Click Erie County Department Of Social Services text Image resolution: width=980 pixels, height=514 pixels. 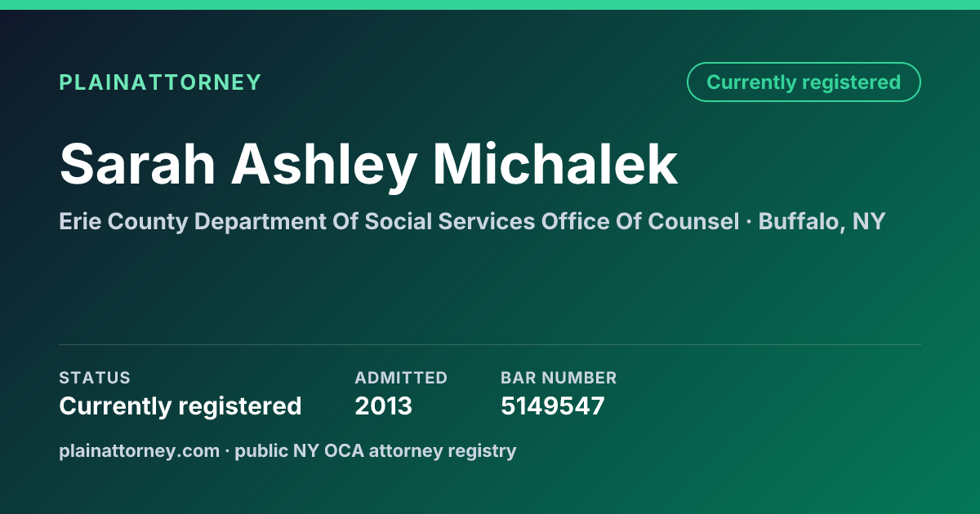pyautogui.click(x=297, y=221)
